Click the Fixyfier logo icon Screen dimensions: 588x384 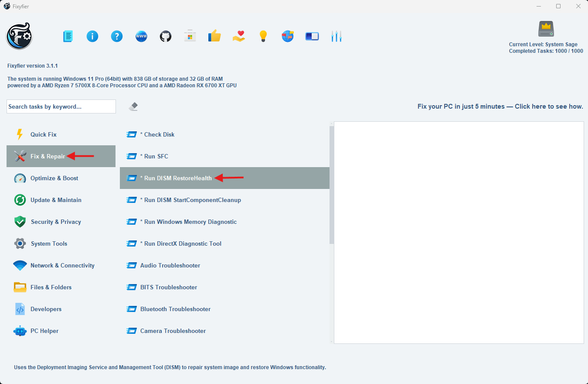[19, 36]
